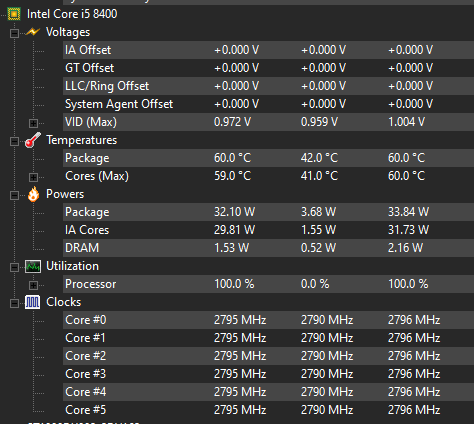Collapse the Powers section
The width and height of the screenshot is (474, 424).
tap(14, 195)
